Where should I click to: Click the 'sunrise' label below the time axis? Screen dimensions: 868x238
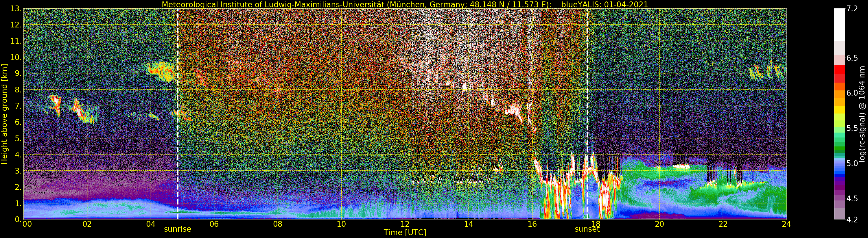(x=178, y=229)
